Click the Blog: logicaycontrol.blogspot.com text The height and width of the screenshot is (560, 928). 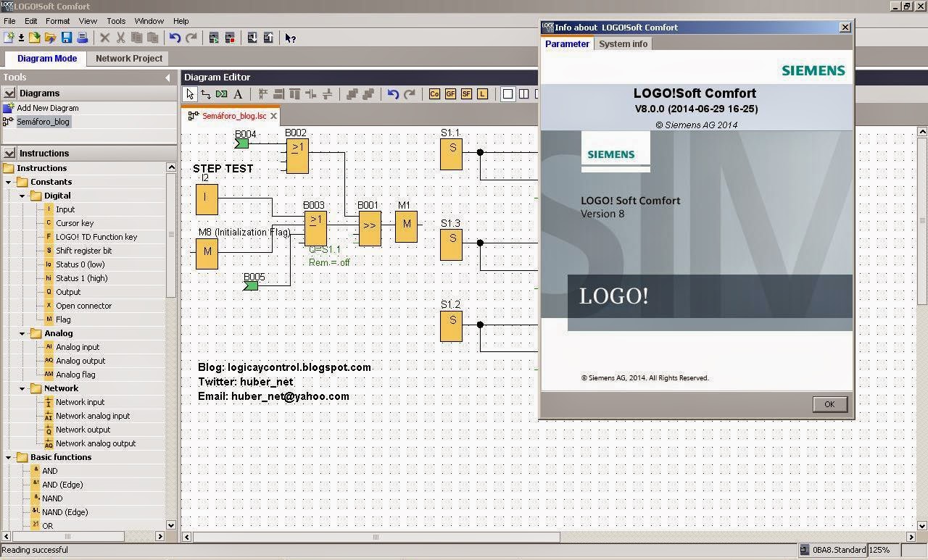coord(284,367)
